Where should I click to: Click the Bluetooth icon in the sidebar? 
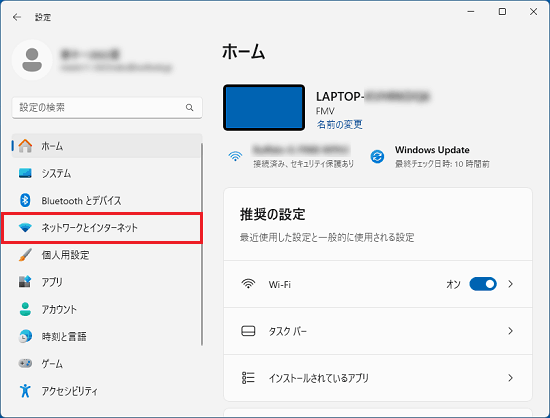click(x=25, y=200)
